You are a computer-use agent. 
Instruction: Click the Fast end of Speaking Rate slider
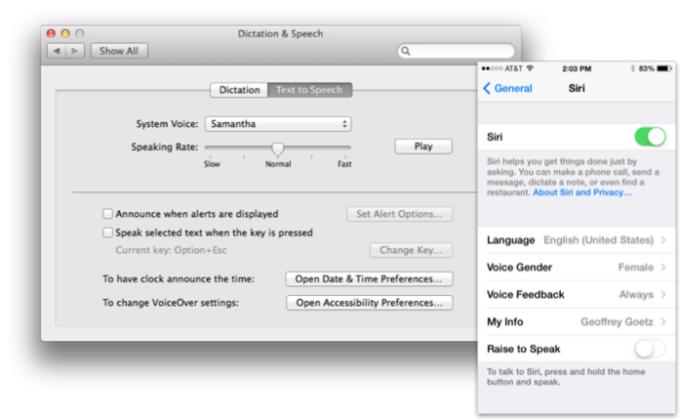coord(345,164)
